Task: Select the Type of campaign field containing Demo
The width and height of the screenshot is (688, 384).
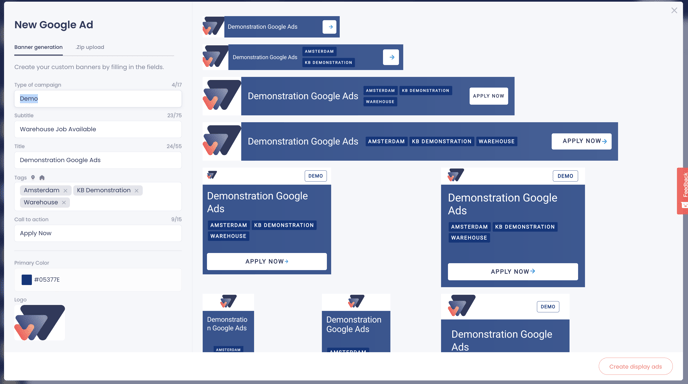Action: click(x=98, y=99)
